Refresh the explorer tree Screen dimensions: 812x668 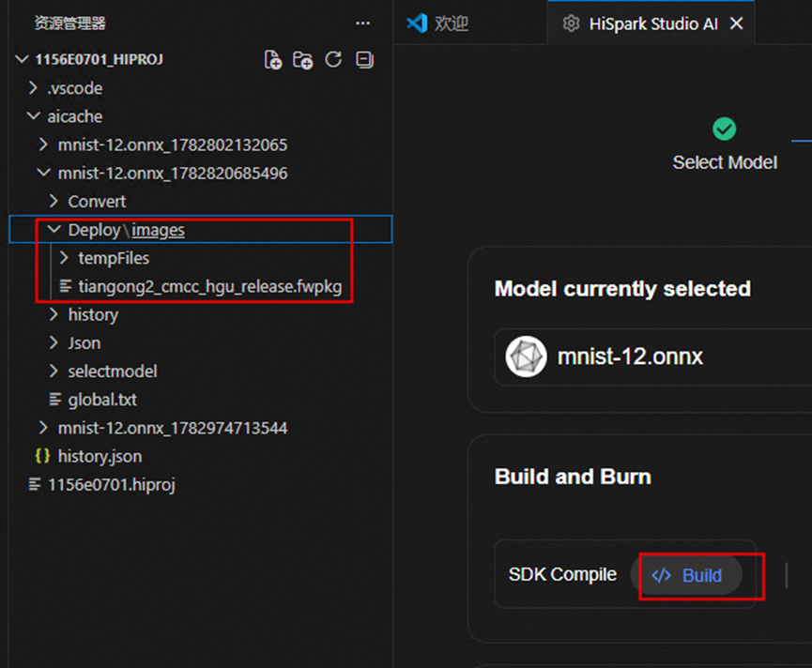[x=333, y=59]
